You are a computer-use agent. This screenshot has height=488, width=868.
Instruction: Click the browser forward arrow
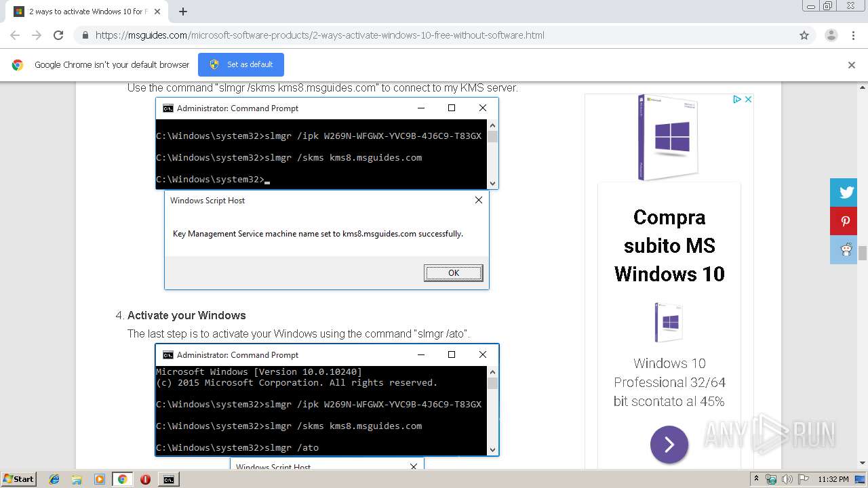coord(37,35)
